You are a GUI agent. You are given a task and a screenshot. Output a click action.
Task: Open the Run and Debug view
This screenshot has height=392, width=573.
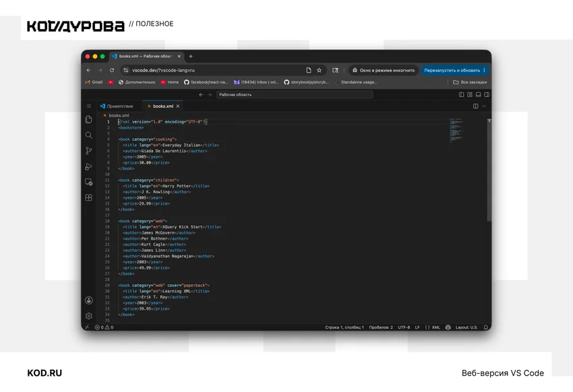click(88, 166)
